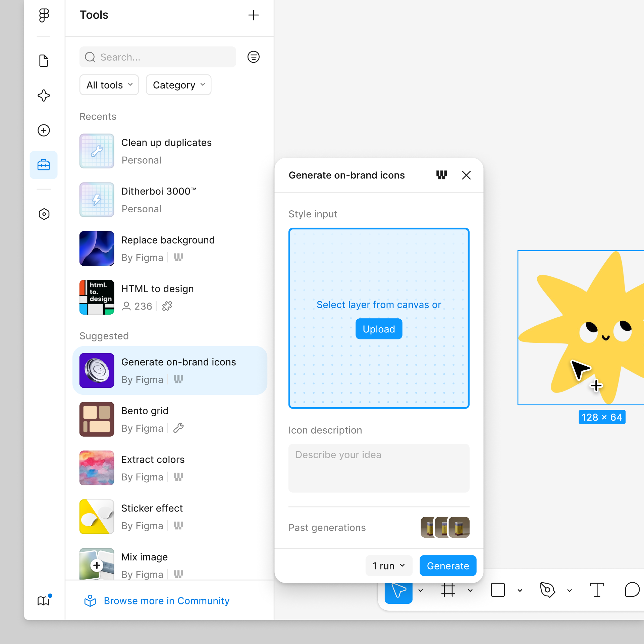Open Mix image tool
Image resolution: width=644 pixels, height=644 pixels.
170,564
